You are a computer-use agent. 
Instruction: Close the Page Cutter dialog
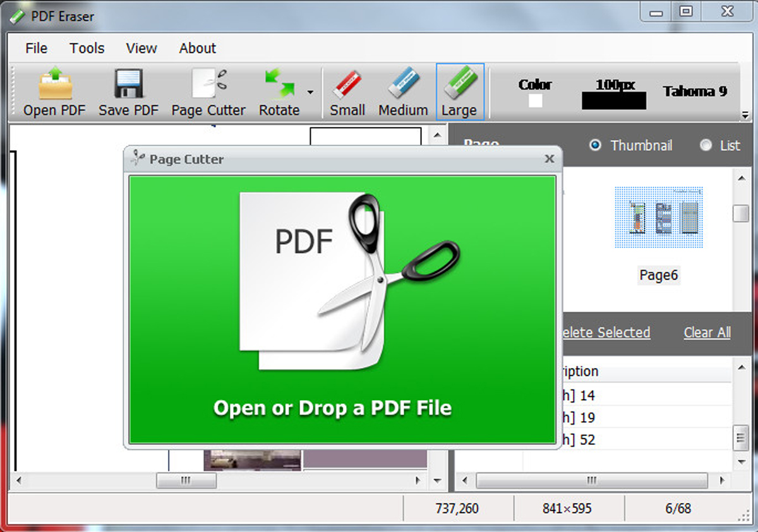coord(549,159)
